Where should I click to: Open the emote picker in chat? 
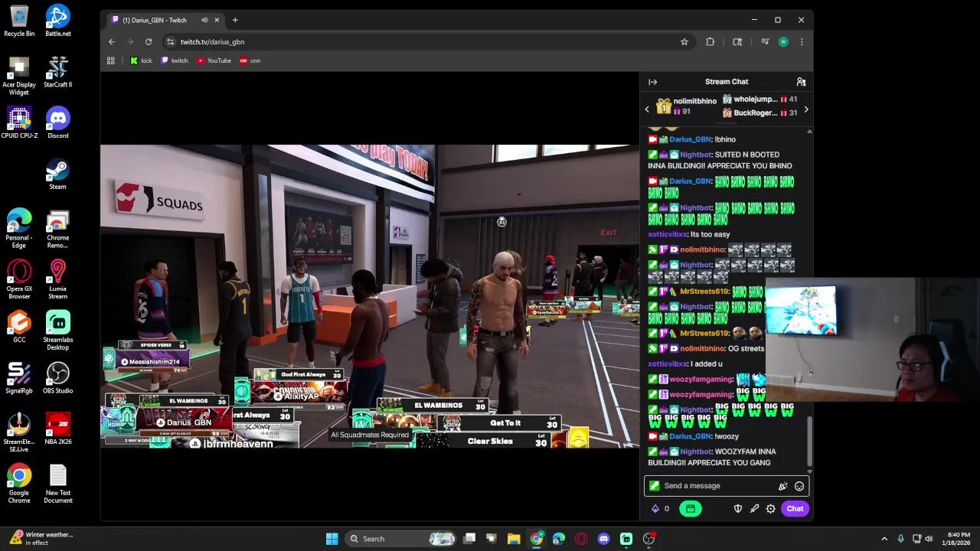[x=799, y=486]
